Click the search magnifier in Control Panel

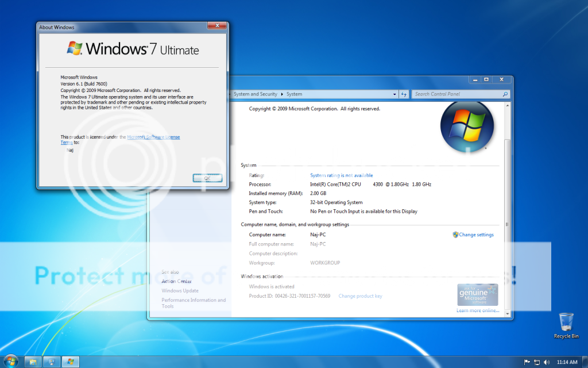point(505,94)
